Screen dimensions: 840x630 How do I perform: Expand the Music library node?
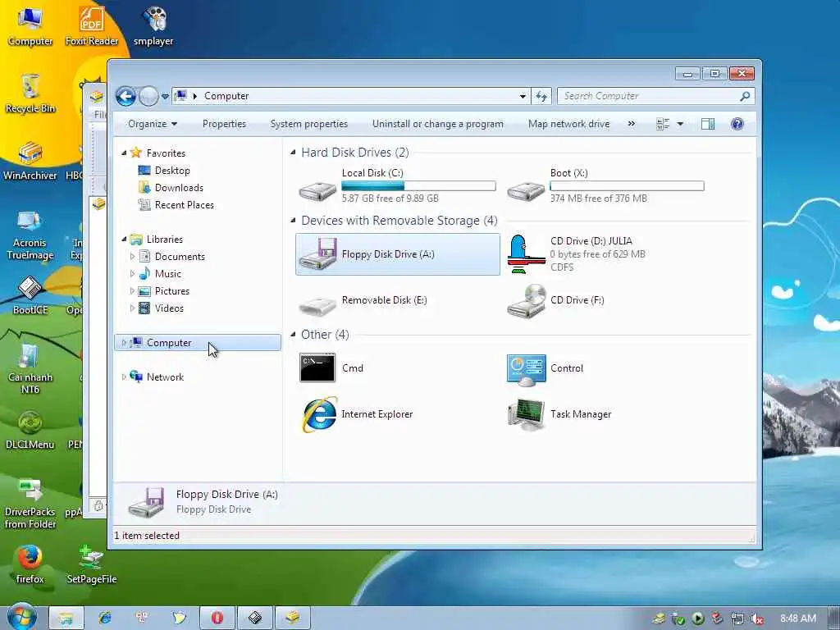pyautogui.click(x=132, y=274)
